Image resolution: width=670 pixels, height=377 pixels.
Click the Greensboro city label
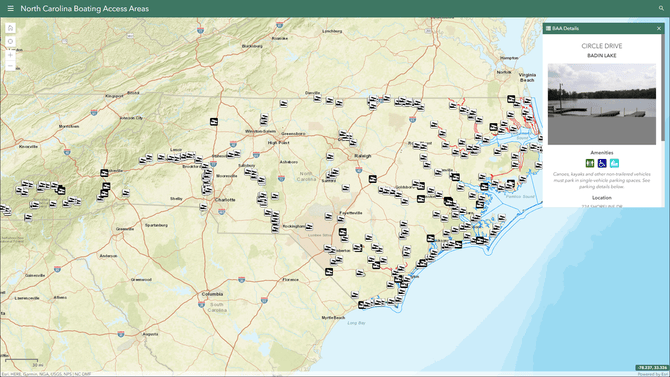click(x=293, y=133)
